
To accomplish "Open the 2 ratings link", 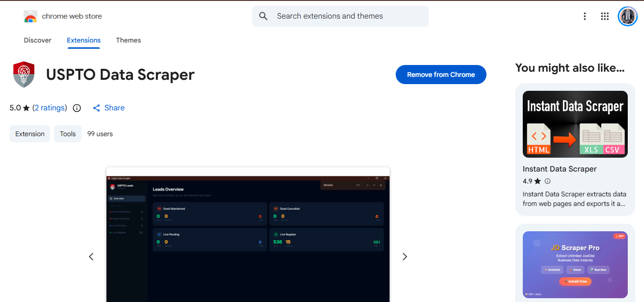I will pos(50,108).
